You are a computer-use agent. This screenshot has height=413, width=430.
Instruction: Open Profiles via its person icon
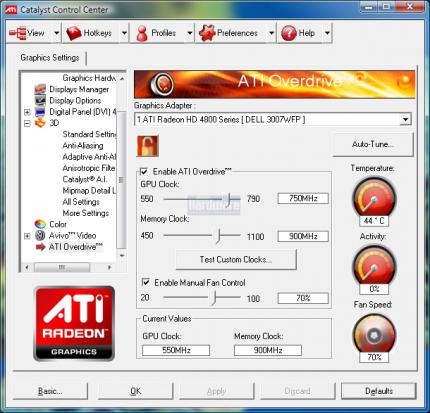[x=142, y=33]
